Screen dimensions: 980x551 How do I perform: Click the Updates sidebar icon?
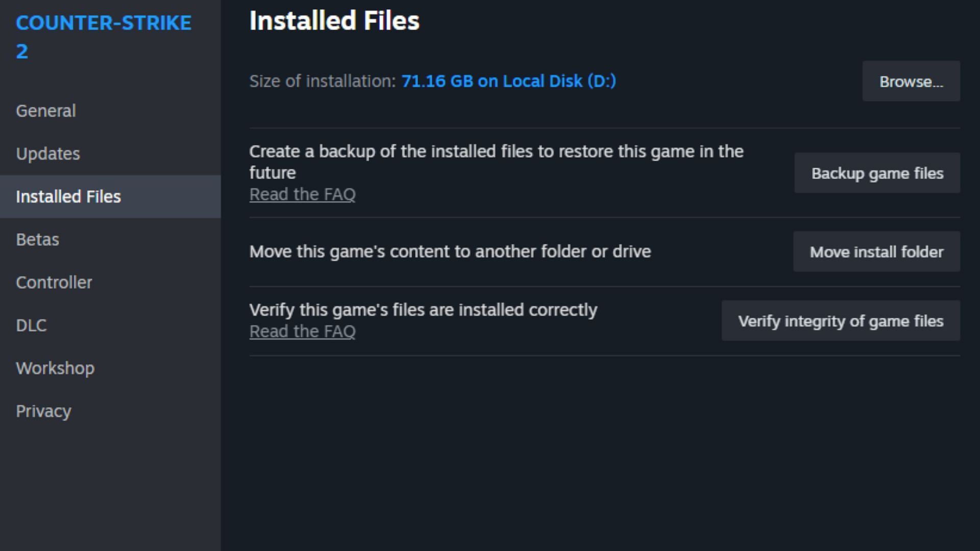(x=48, y=154)
